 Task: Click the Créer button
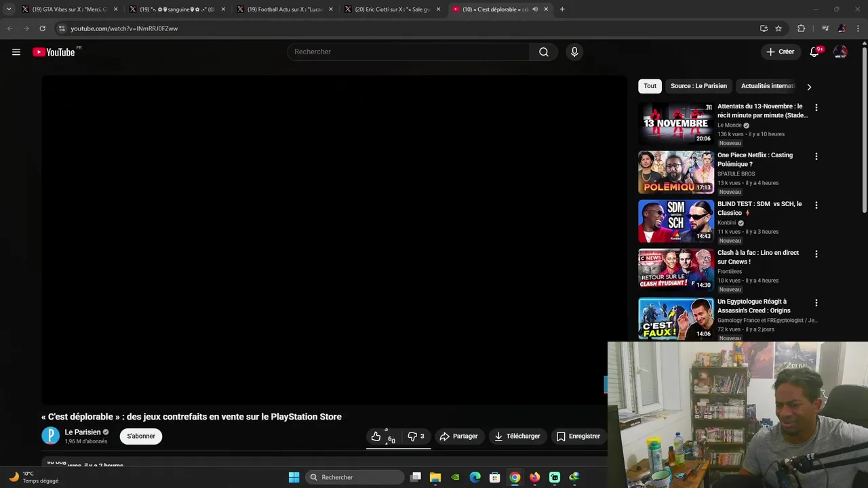(780, 52)
